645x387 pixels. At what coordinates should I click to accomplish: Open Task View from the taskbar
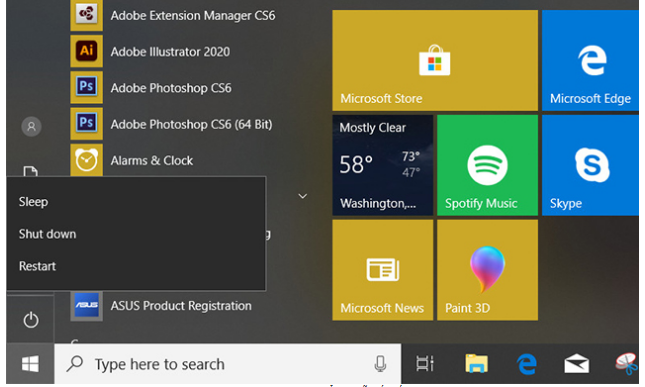[425, 364]
